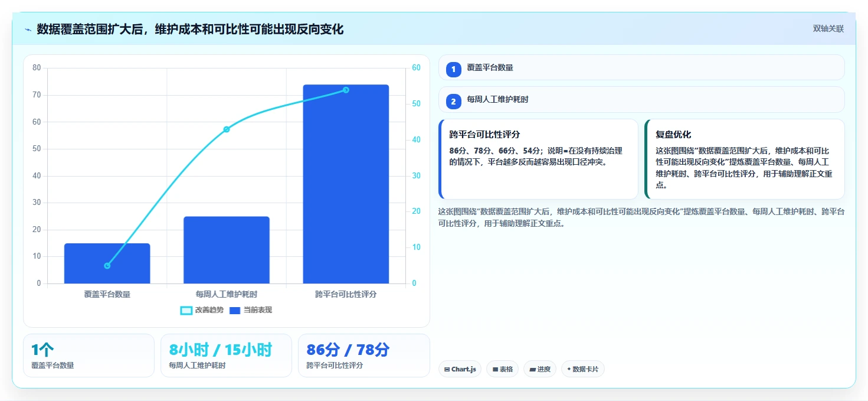Image resolution: width=868 pixels, height=401 pixels.
Task: Click the 1个 覆盖平台数量 stat card
Action: pyautogui.click(x=89, y=356)
